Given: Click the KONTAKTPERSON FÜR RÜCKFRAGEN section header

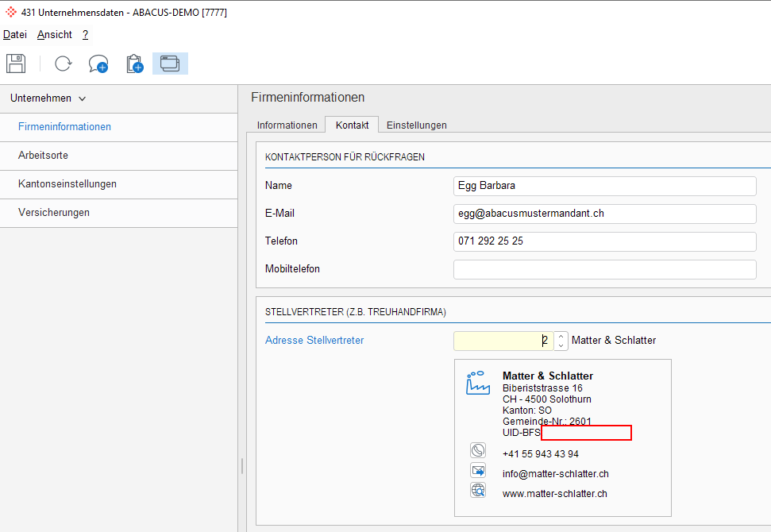Looking at the screenshot, I should [345, 157].
